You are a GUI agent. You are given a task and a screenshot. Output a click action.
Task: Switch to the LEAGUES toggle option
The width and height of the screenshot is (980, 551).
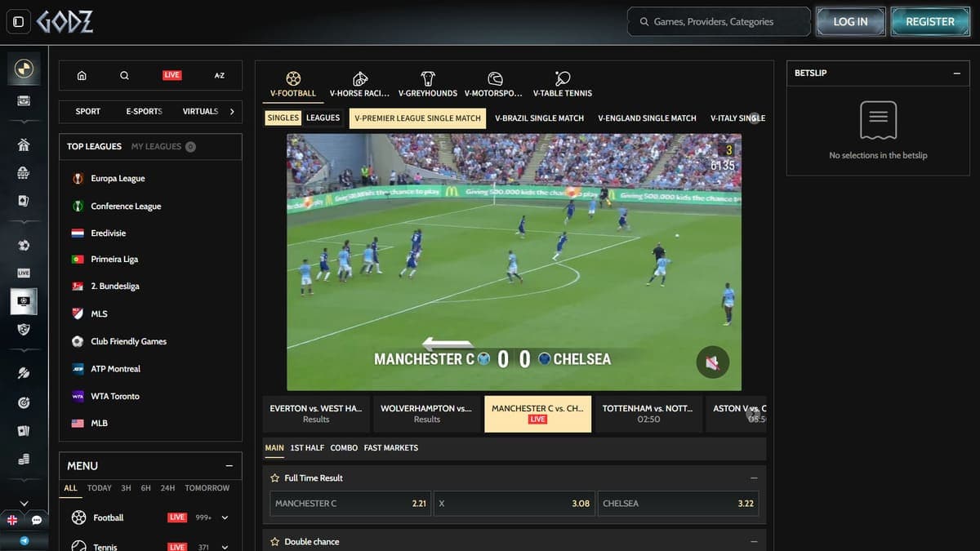323,118
